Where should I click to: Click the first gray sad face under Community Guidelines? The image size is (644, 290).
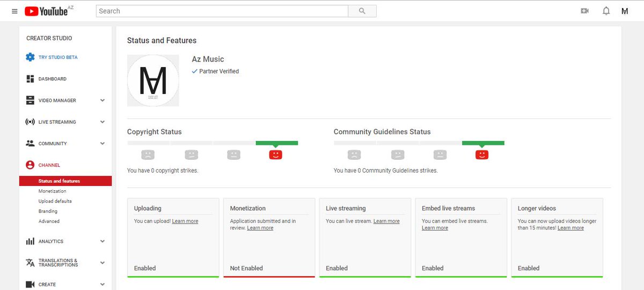point(354,154)
